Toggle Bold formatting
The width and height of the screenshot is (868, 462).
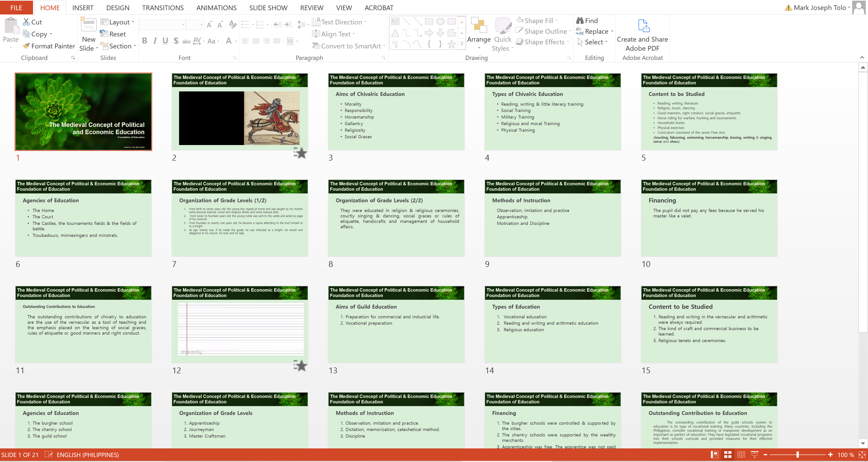(x=144, y=41)
